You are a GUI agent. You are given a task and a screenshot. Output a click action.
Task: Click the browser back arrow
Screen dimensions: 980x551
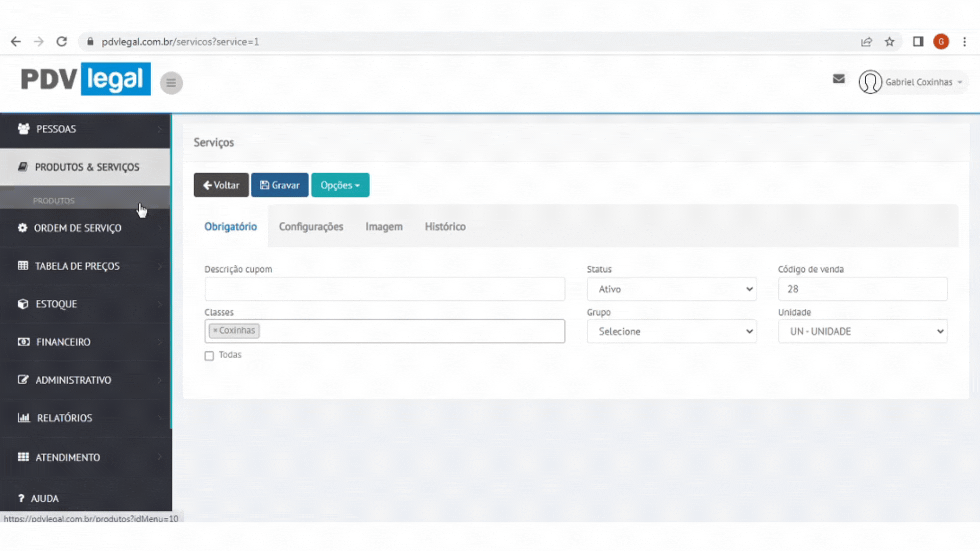pos(16,42)
